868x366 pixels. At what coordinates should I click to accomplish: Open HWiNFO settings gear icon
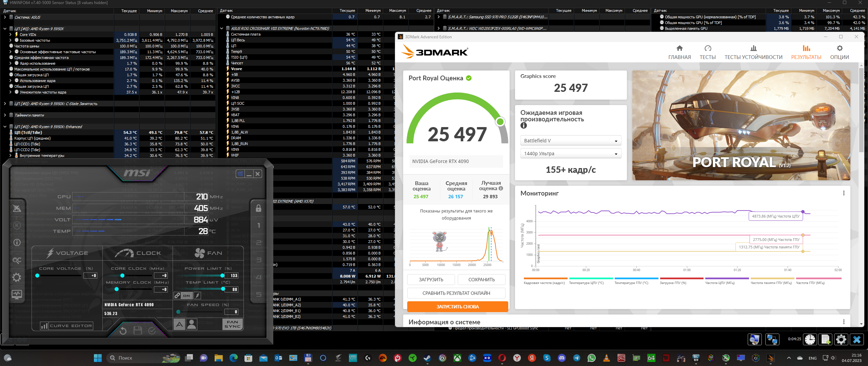click(x=841, y=339)
